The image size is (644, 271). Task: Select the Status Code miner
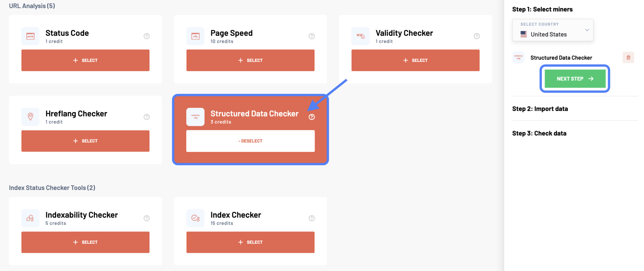(85, 60)
